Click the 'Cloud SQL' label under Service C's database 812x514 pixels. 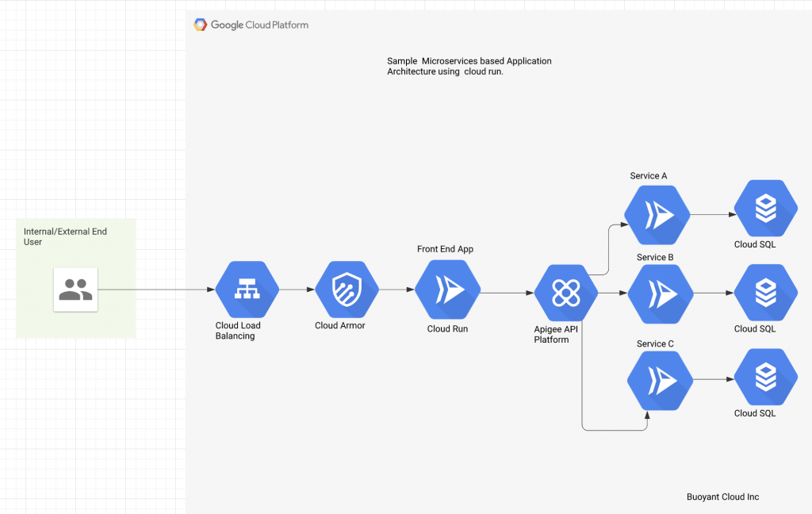755,413
